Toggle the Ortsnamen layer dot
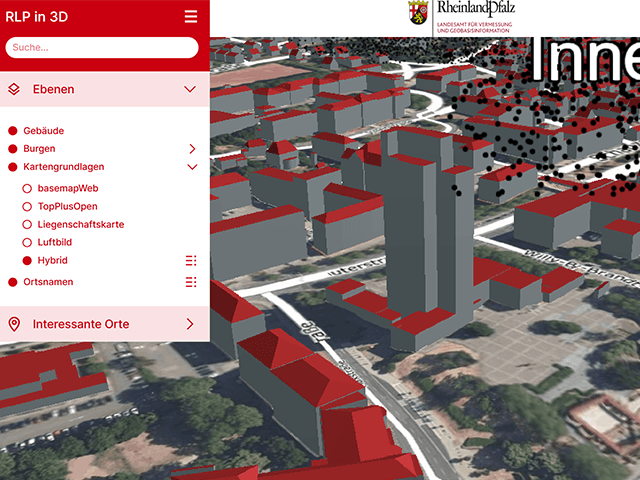Viewport: 640px width, 480px height. 13,282
